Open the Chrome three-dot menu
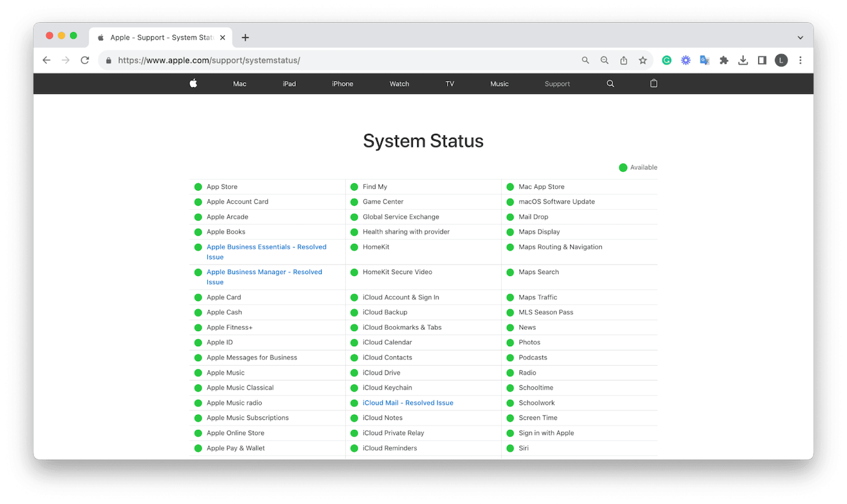 800,60
